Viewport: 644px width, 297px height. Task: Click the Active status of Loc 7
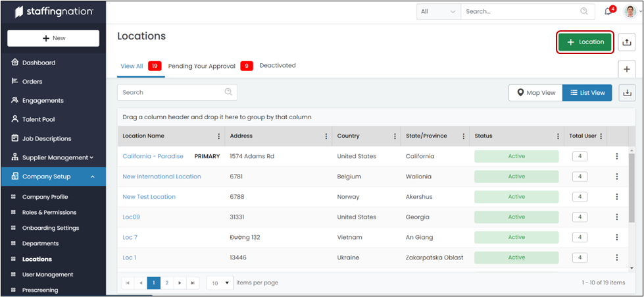tap(516, 237)
